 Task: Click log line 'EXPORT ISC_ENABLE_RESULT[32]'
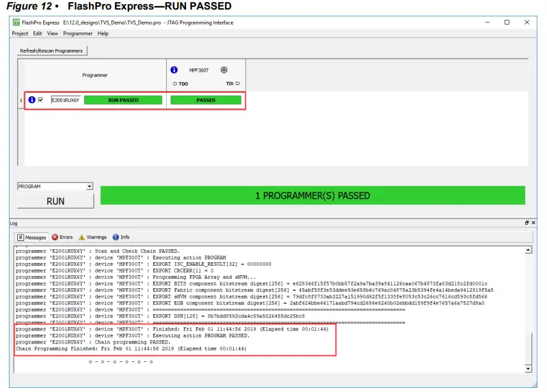[144, 264]
